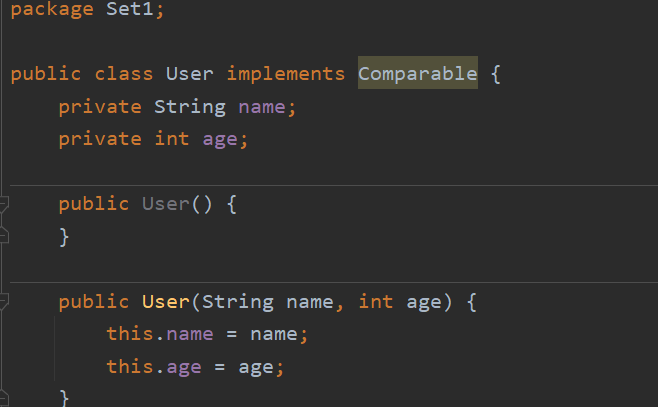This screenshot has height=407, width=658.
Task: Click User class name after class keyword
Action: (x=190, y=73)
